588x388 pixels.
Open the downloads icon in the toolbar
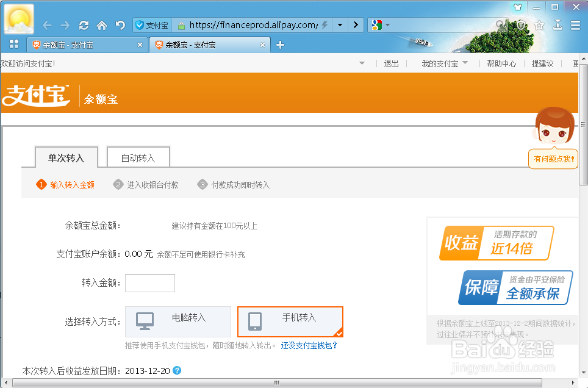tap(559, 25)
